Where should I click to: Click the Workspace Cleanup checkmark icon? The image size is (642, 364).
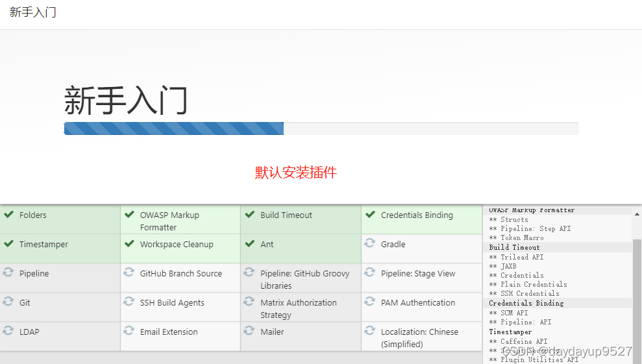point(129,243)
